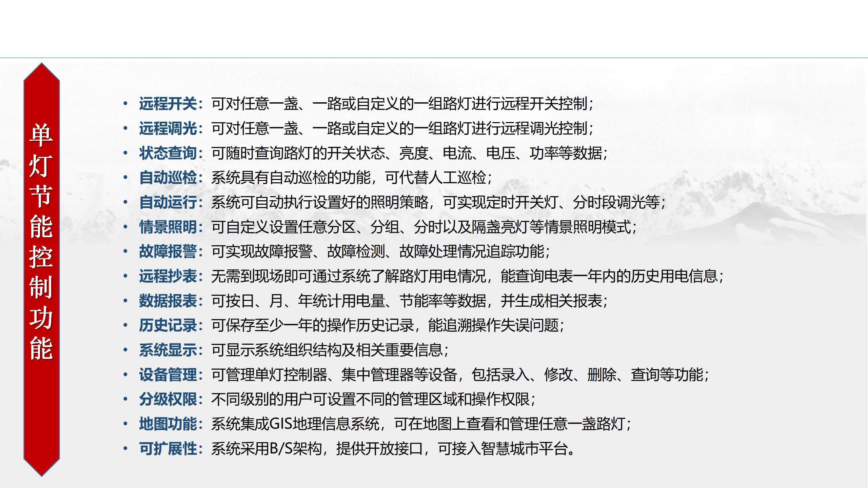Click the text 系统可自动执行设置好的照明策略
This screenshot has height=488, width=868.
[320, 202]
